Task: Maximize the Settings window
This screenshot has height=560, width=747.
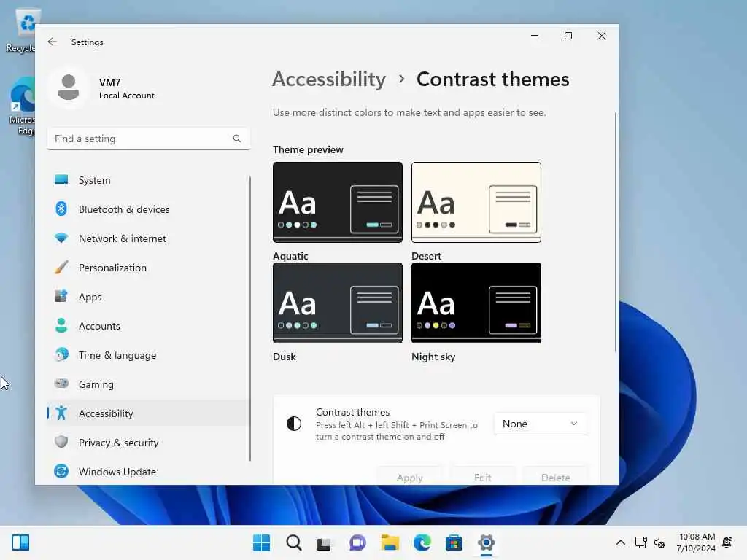Action: tap(568, 36)
